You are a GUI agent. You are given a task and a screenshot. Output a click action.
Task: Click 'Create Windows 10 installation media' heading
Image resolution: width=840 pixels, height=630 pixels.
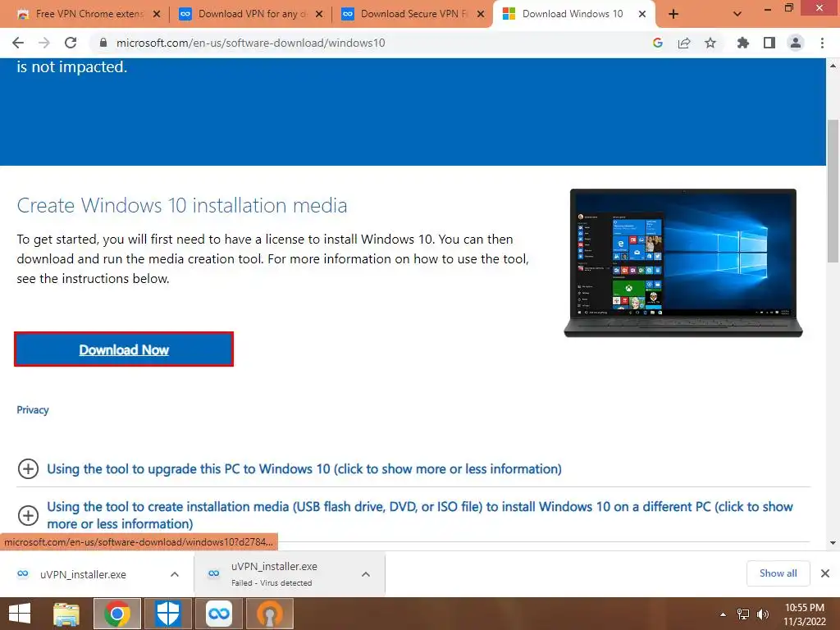182,206
